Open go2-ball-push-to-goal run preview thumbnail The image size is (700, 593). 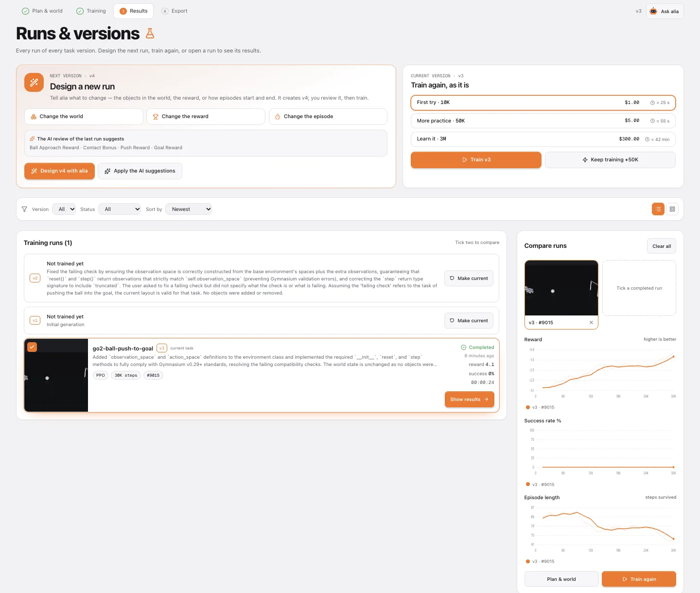pos(56,375)
